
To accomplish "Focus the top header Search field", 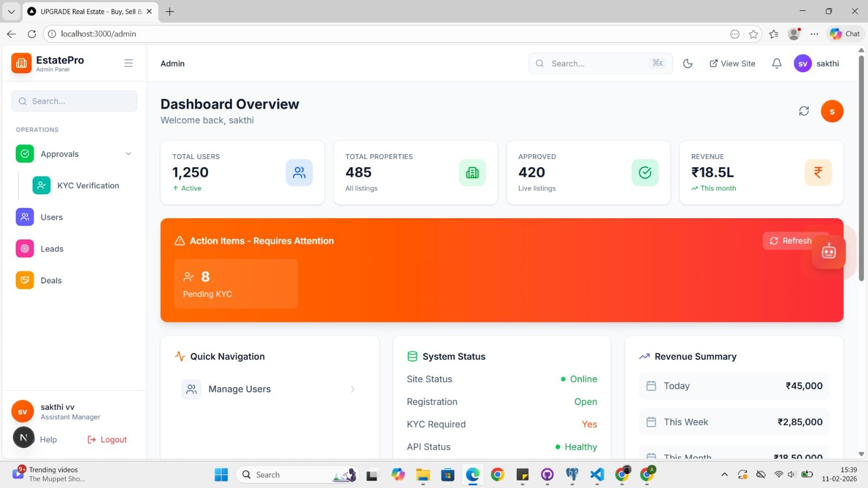I will pos(600,64).
